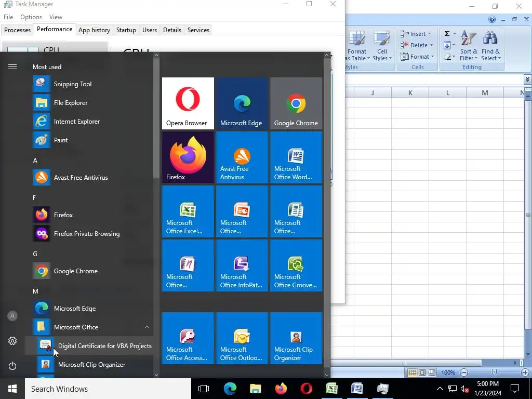The height and width of the screenshot is (399, 532).
Task: Select column K header in Excel
Action: coord(410,92)
